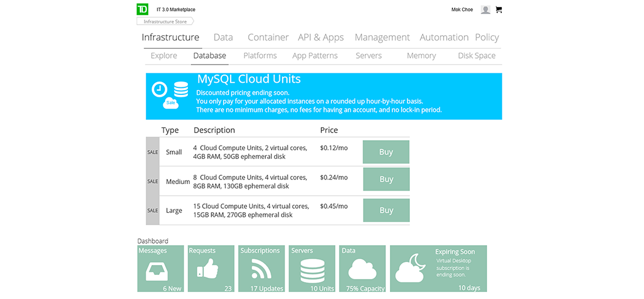The width and height of the screenshot is (644, 299).
Task: Open the Messages inbox tile
Action: click(160, 269)
